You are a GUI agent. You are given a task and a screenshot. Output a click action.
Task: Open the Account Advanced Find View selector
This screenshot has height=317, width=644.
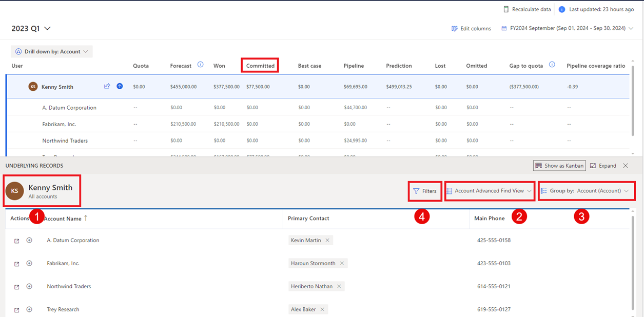[489, 190]
